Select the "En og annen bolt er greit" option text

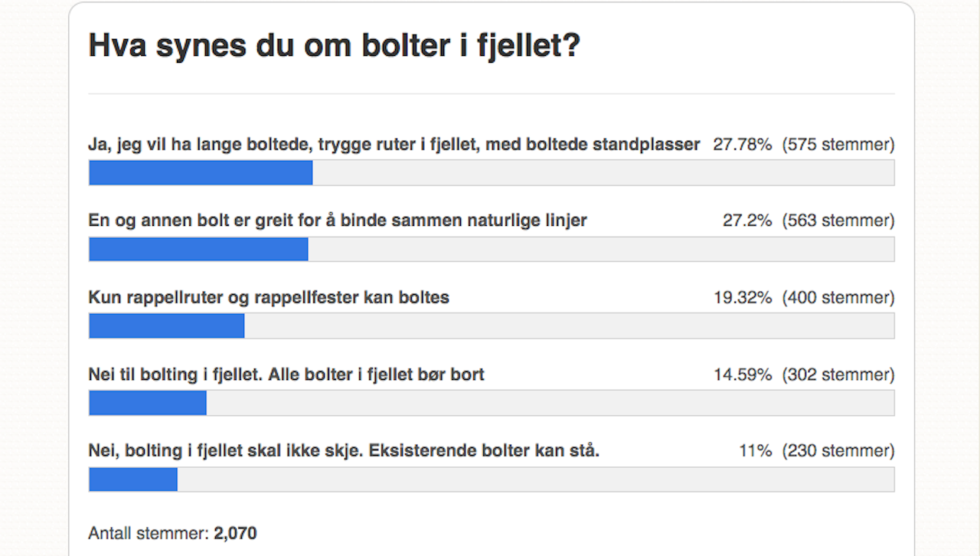[338, 221]
